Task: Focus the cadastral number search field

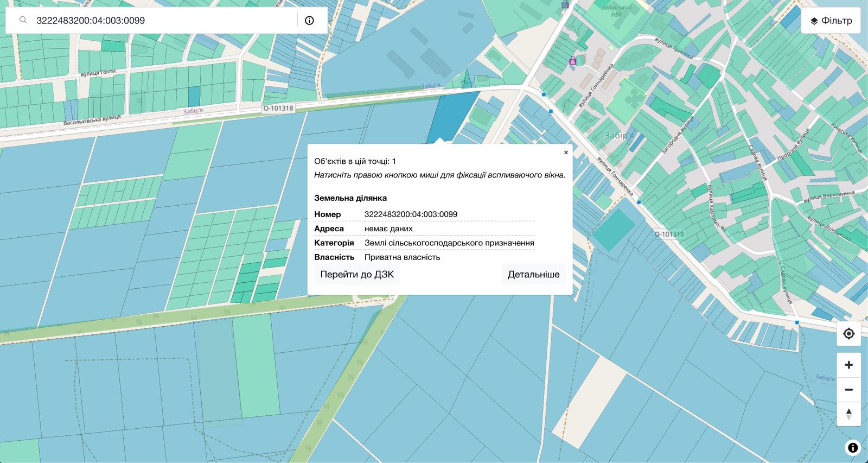Action: [163, 21]
